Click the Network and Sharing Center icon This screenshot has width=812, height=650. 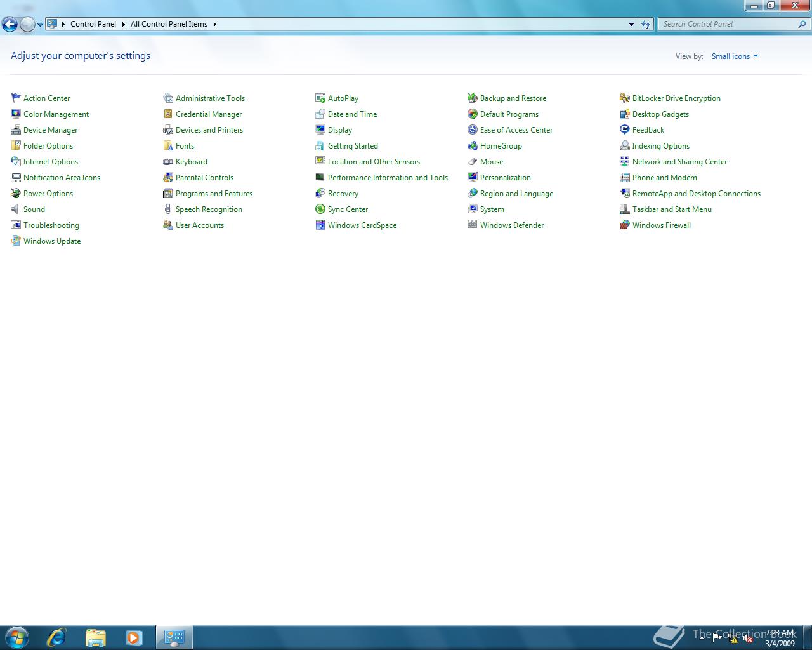pyautogui.click(x=625, y=161)
